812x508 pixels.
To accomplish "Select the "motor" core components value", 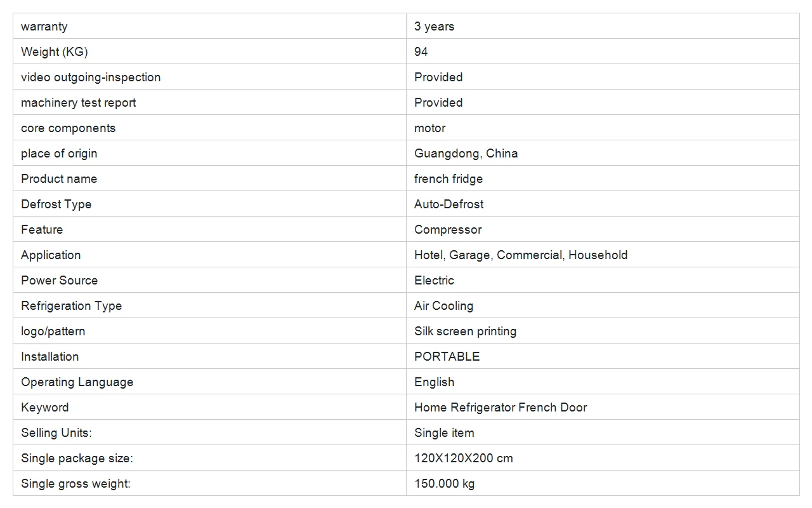I will tap(429, 128).
